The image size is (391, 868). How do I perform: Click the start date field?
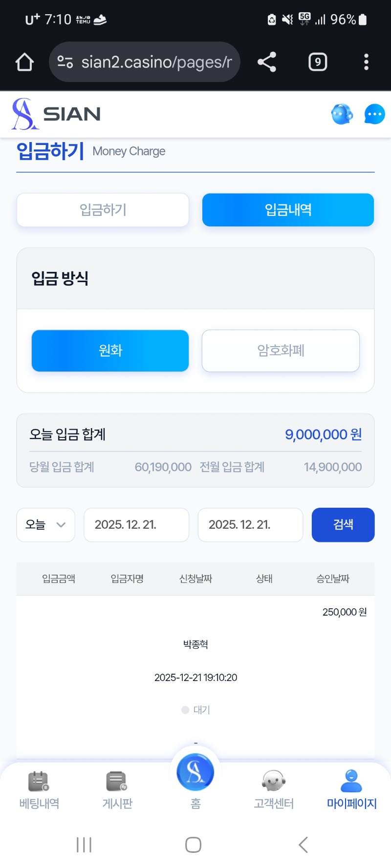[136, 525]
